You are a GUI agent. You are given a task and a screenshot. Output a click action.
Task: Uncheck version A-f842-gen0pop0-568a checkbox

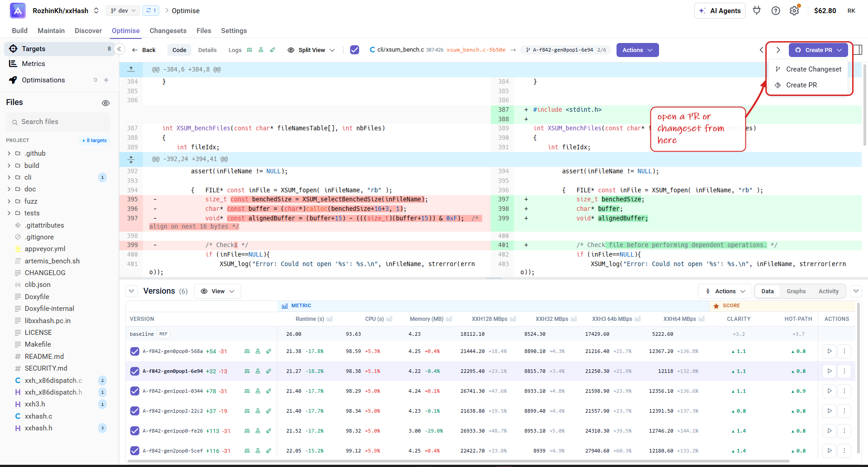click(134, 351)
